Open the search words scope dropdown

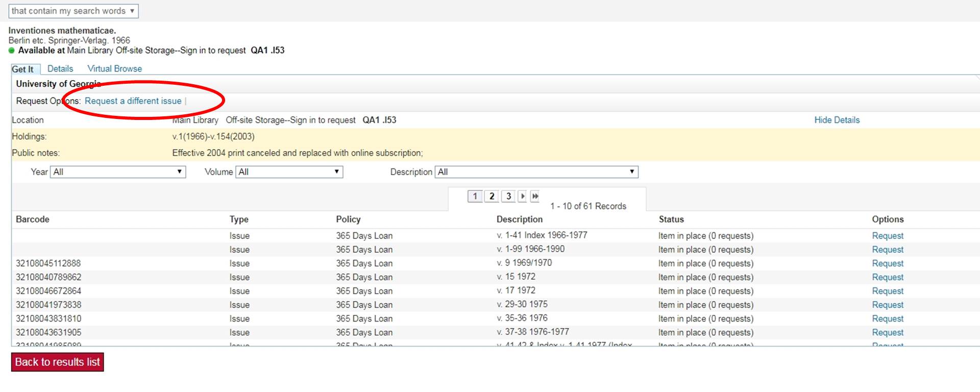pos(73,11)
